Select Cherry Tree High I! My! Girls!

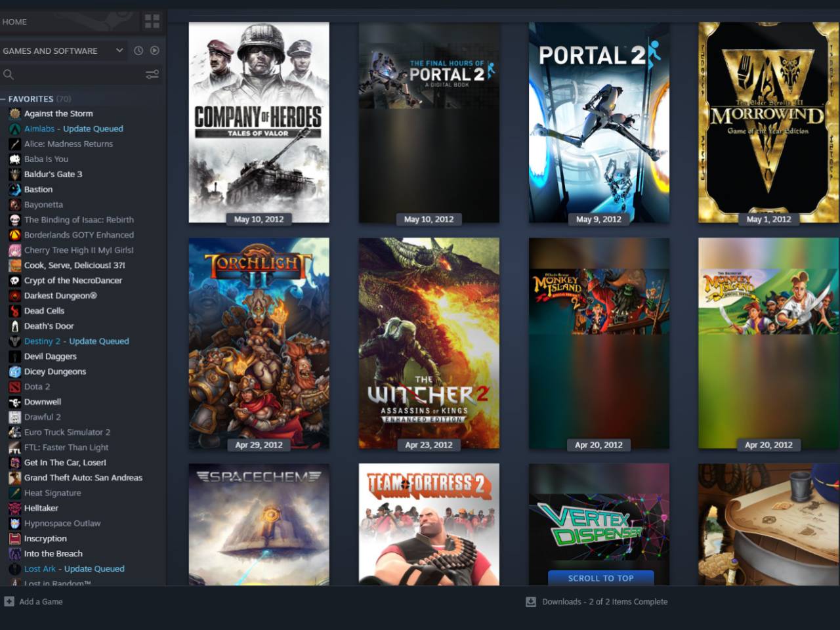click(x=79, y=250)
